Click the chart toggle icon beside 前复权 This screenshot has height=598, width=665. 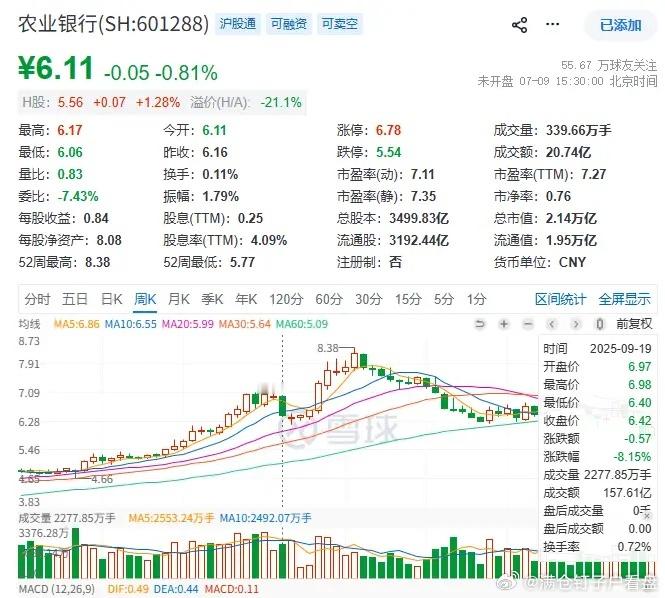pos(600,324)
